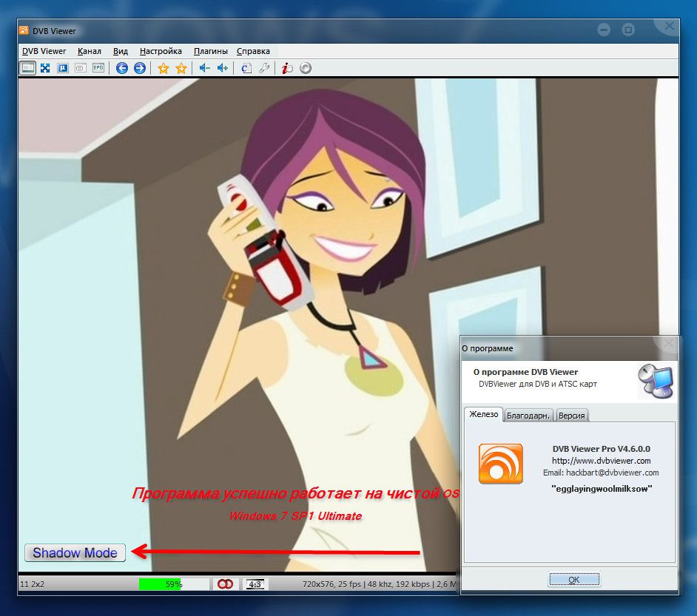Click the window layout toolbar icon
Viewport: 697px width, 616px height.
(27, 68)
